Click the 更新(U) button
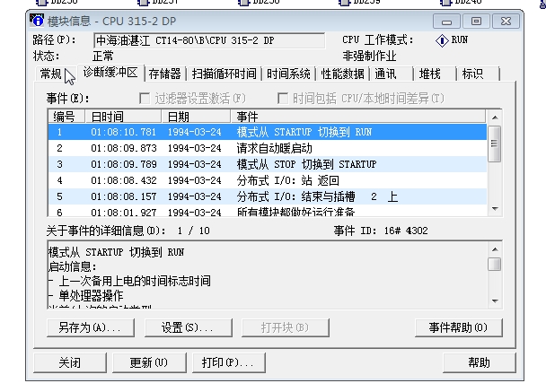 (x=149, y=362)
